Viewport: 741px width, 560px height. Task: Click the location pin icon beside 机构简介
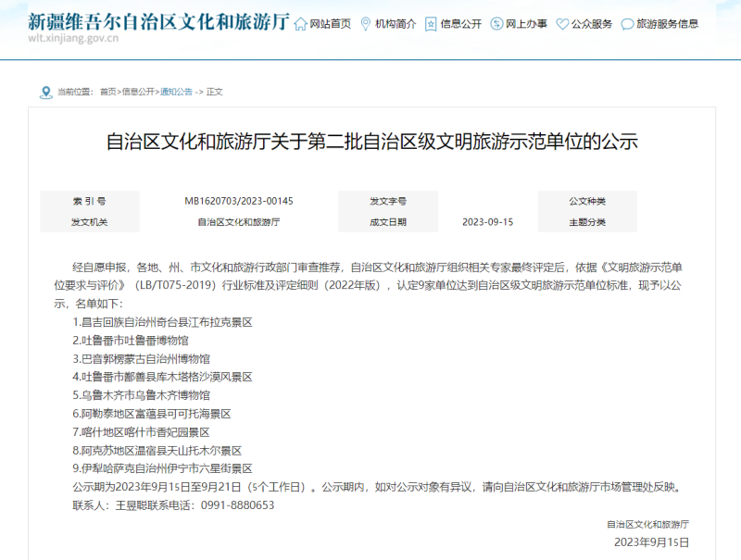(365, 23)
